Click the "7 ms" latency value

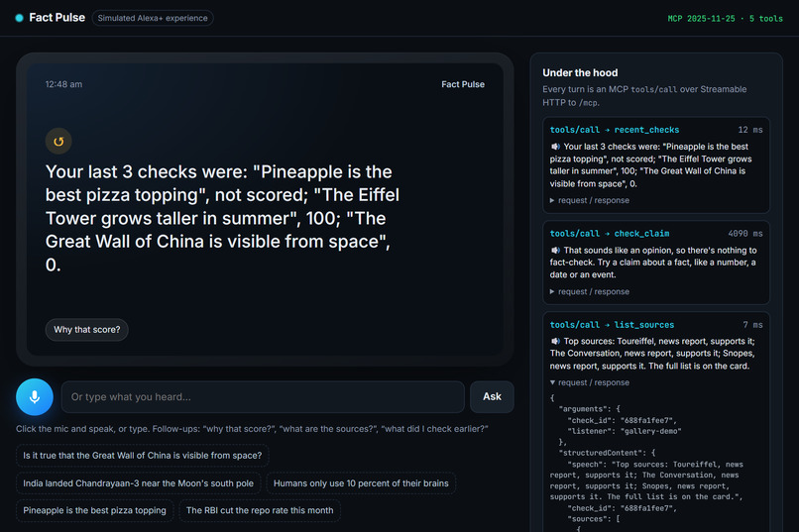[x=752, y=325]
